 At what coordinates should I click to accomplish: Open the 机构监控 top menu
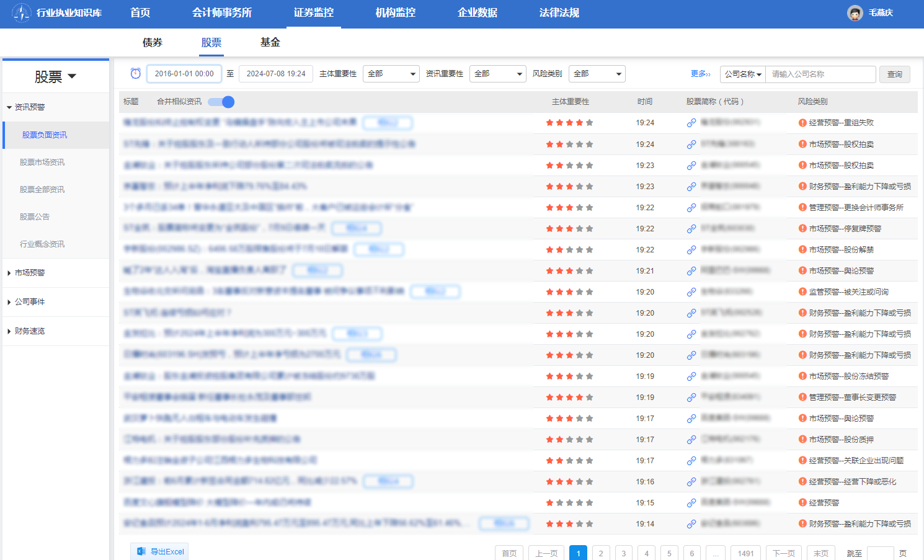point(395,13)
